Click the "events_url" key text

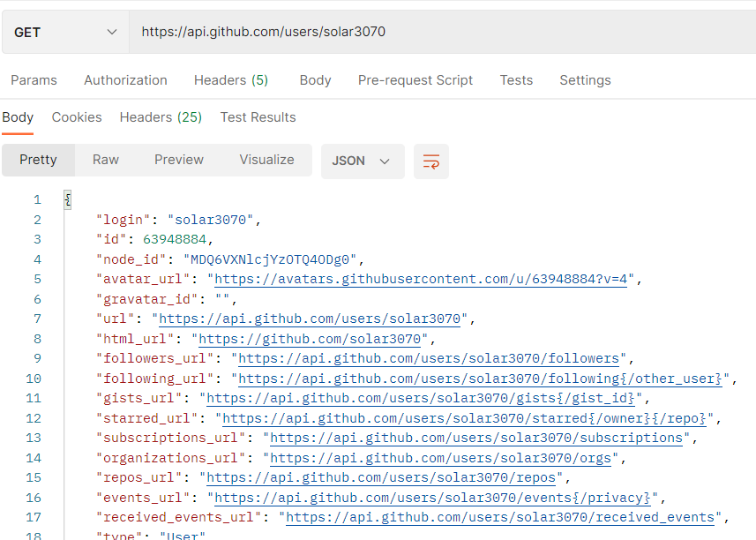[143, 498]
